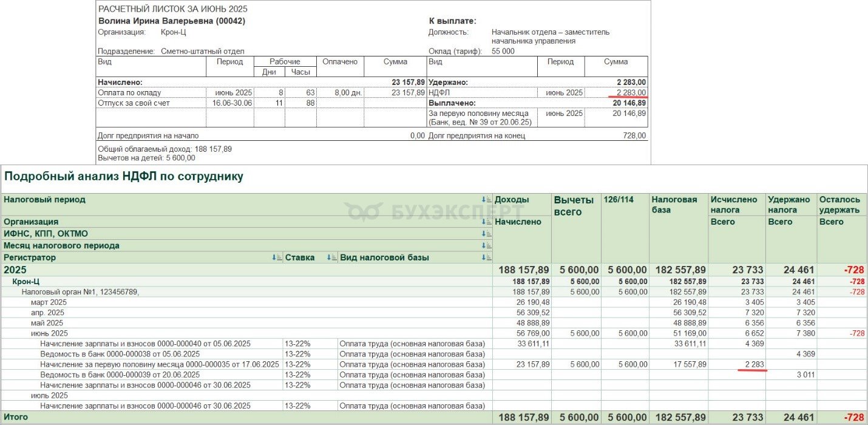Screen dimensions: 868x425
Task: Click the 4 369 cell in the Ведомость 0000-000038 row
Action: [x=805, y=354]
